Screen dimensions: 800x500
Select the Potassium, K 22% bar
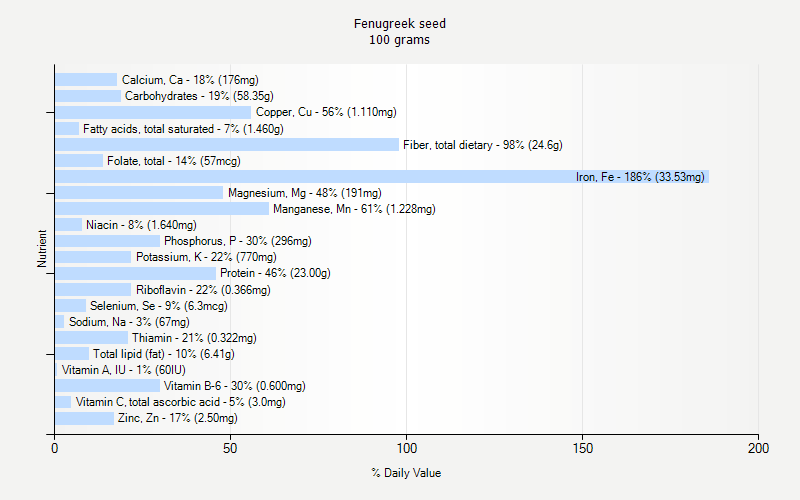tap(93, 257)
